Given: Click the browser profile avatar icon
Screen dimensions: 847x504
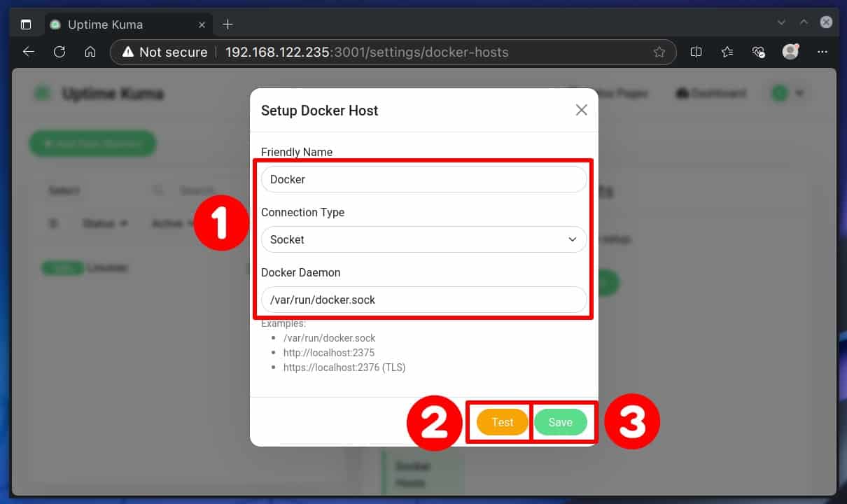Looking at the screenshot, I should 790,51.
